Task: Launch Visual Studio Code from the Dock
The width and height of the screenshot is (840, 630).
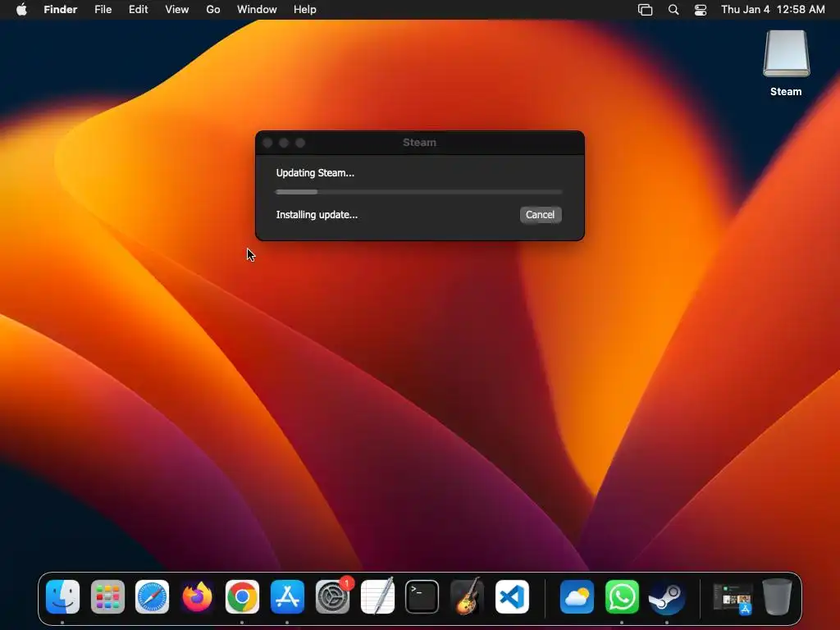Action: click(512, 597)
